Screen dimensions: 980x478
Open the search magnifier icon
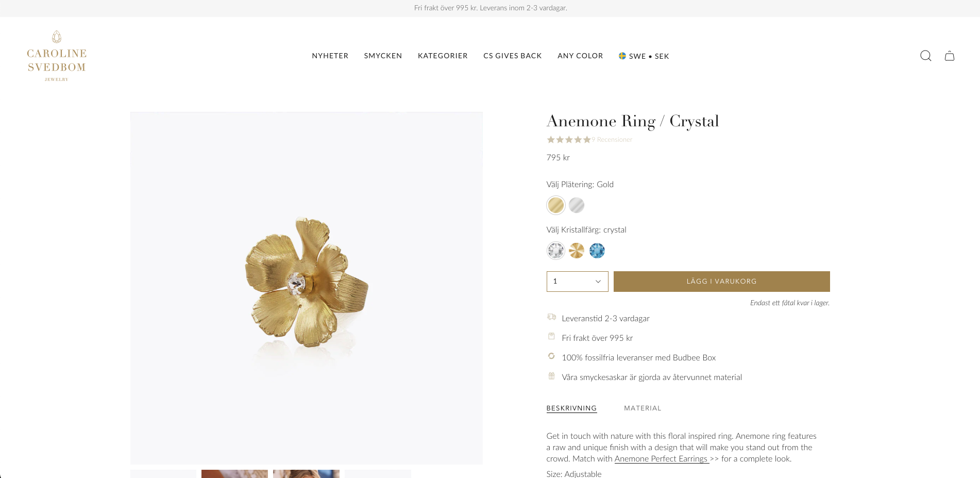(x=925, y=56)
